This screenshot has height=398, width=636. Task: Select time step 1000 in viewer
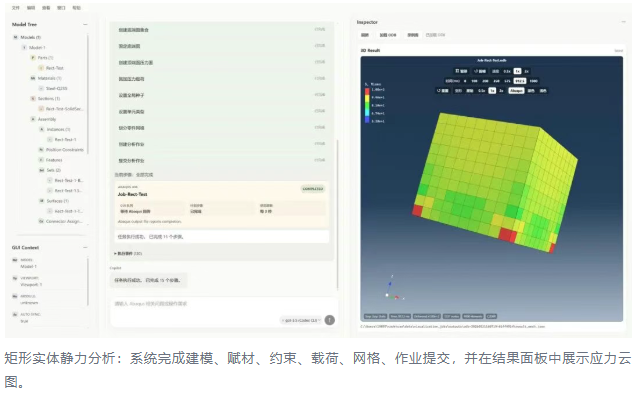pos(533,81)
